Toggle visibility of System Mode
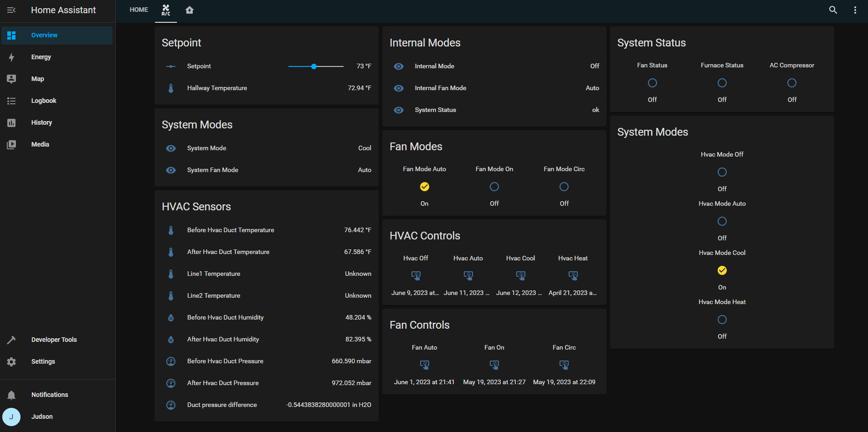Image resolution: width=868 pixels, height=432 pixels. (171, 148)
